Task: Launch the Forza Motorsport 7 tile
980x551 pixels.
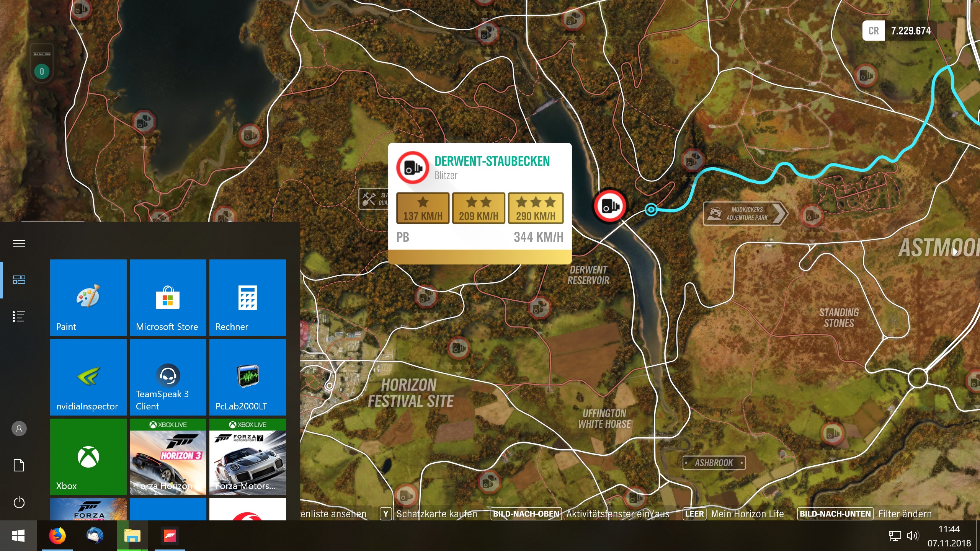Action: point(247,457)
